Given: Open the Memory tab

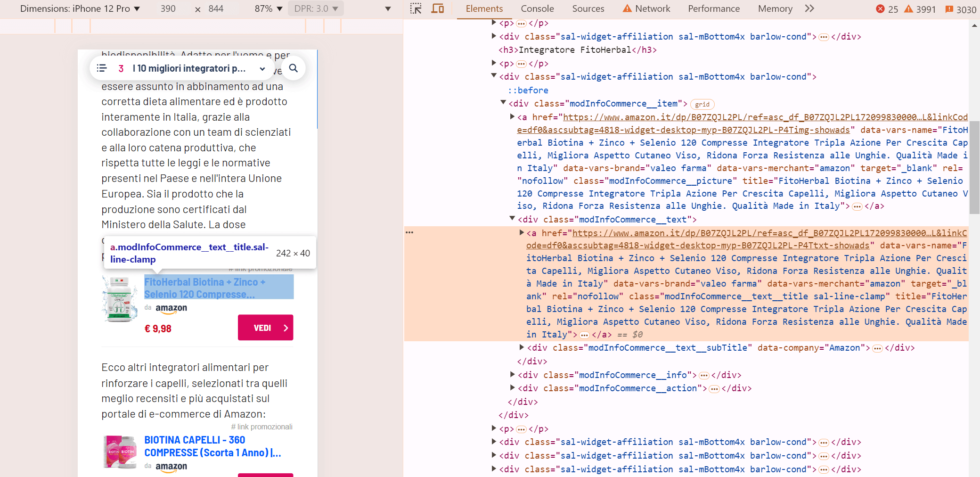Looking at the screenshot, I should [x=775, y=8].
